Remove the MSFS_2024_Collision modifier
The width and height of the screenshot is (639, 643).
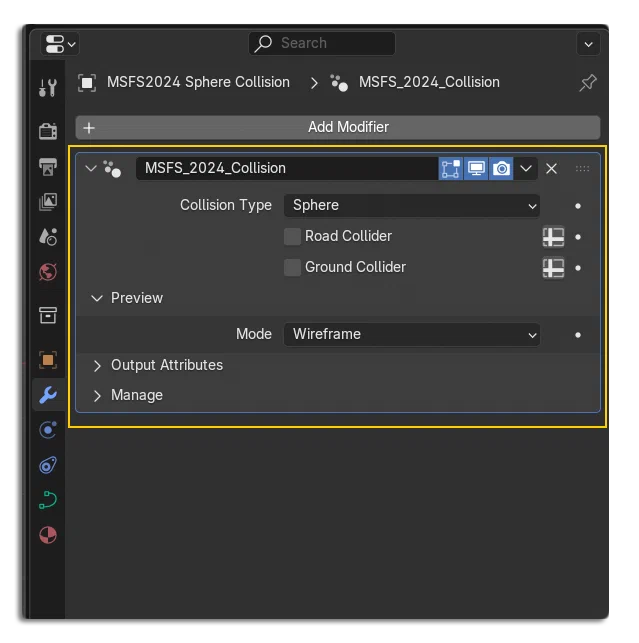click(551, 169)
